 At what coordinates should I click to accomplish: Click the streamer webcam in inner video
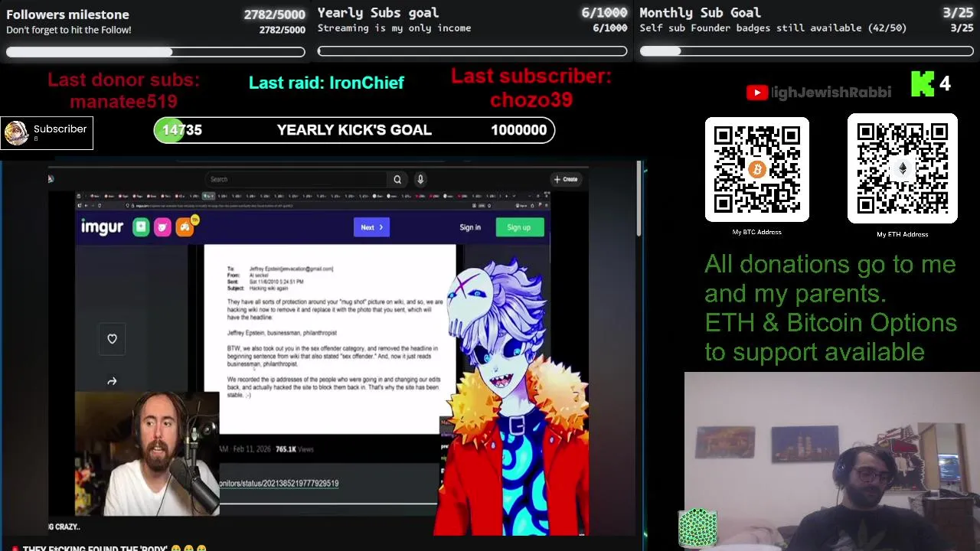point(147,454)
